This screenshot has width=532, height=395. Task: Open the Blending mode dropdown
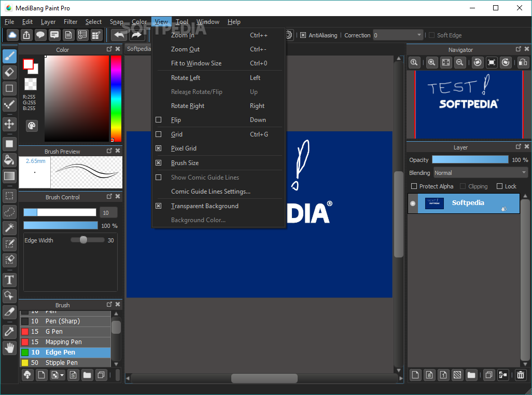tap(481, 173)
